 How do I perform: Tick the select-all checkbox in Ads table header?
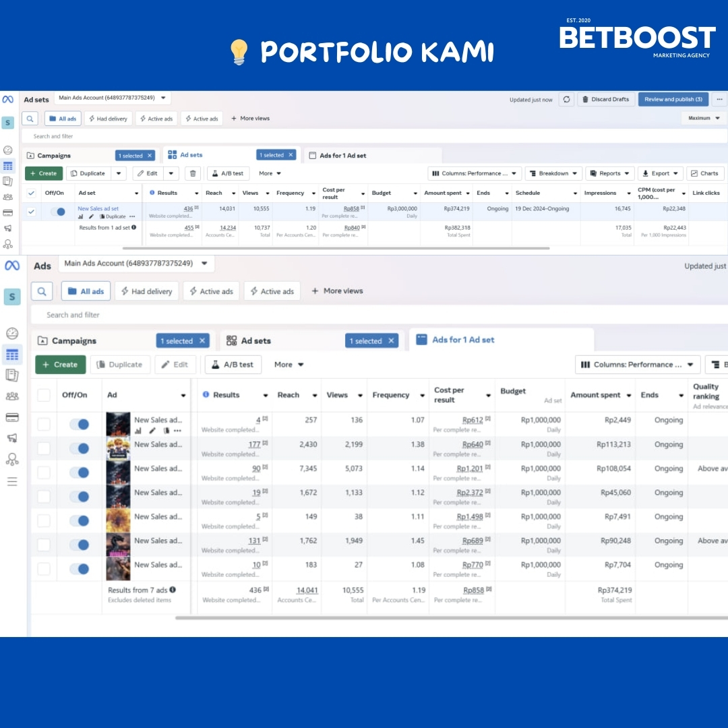(x=44, y=395)
